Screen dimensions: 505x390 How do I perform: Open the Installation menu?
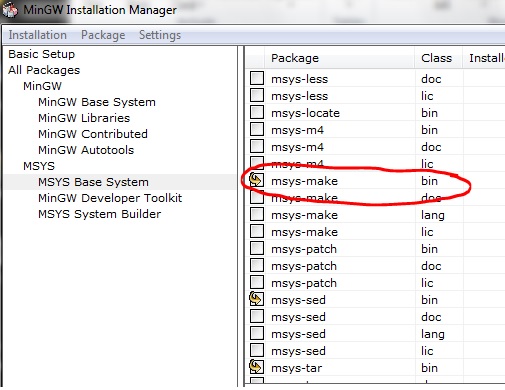click(37, 35)
